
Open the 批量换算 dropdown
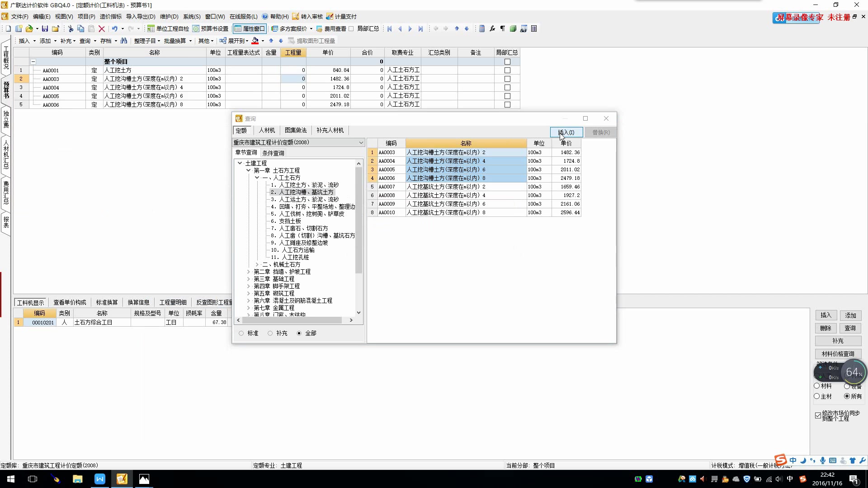[x=178, y=41]
